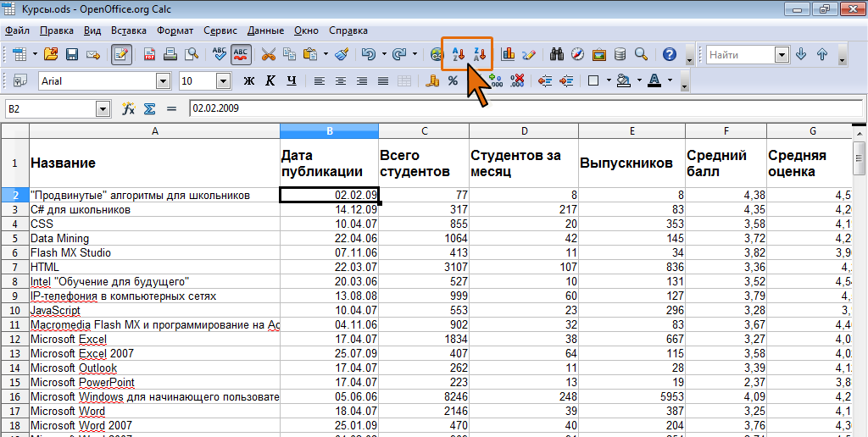Find previous with the up arrow

822,54
